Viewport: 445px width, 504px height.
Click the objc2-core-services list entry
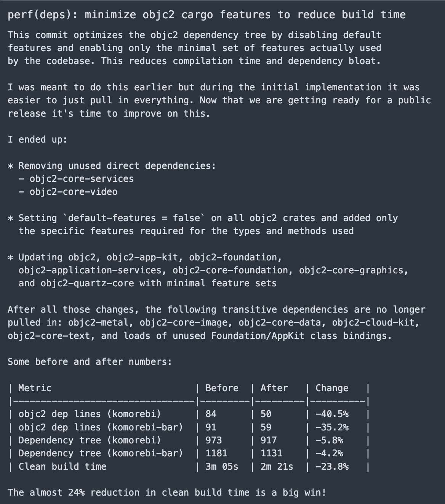pyautogui.click(x=82, y=179)
